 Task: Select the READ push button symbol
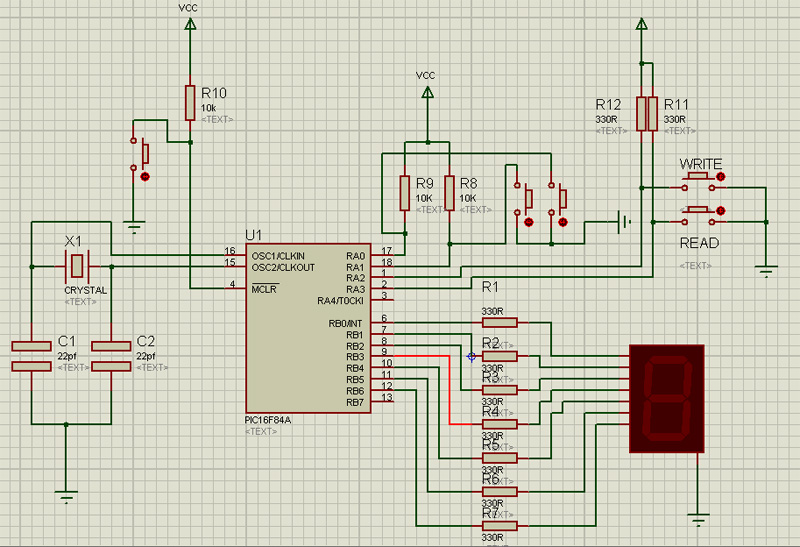(x=697, y=216)
